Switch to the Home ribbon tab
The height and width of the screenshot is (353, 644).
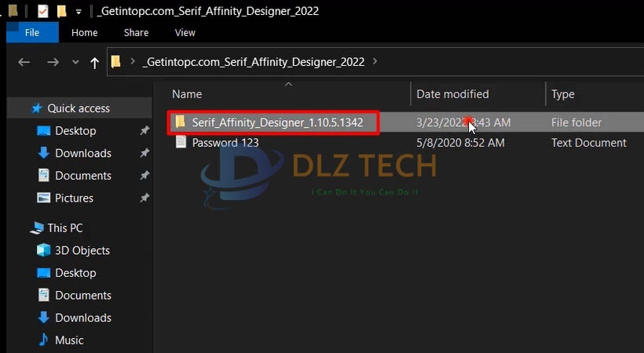coord(84,32)
